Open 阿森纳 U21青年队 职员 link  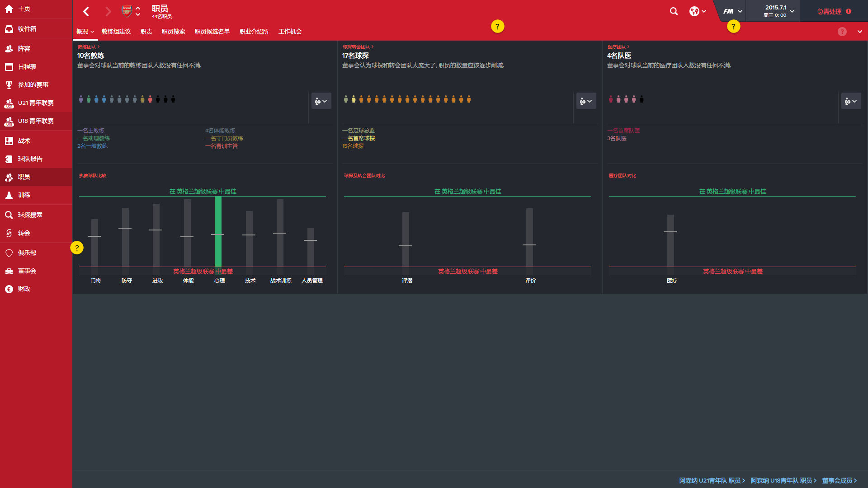pyautogui.click(x=712, y=480)
